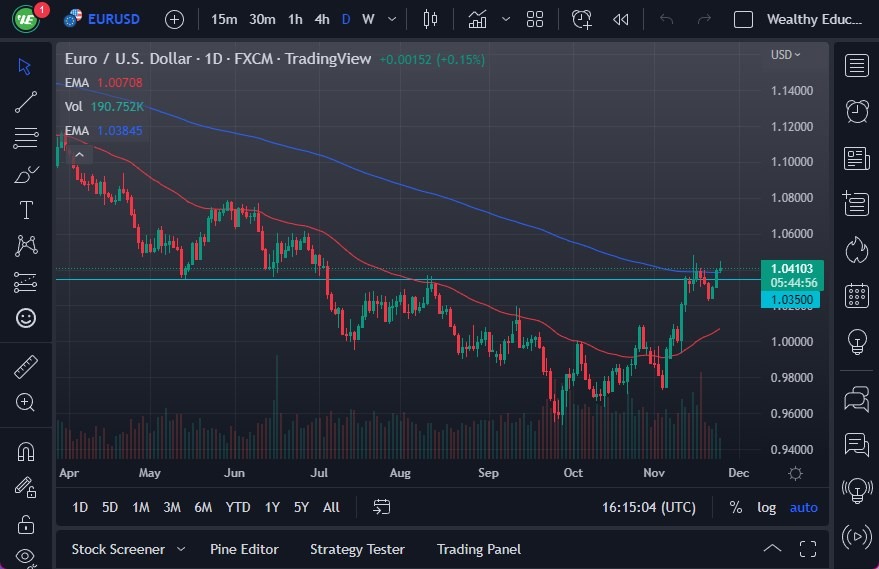
Task: Open the Alerts panel in right sidebar
Action: 856,111
